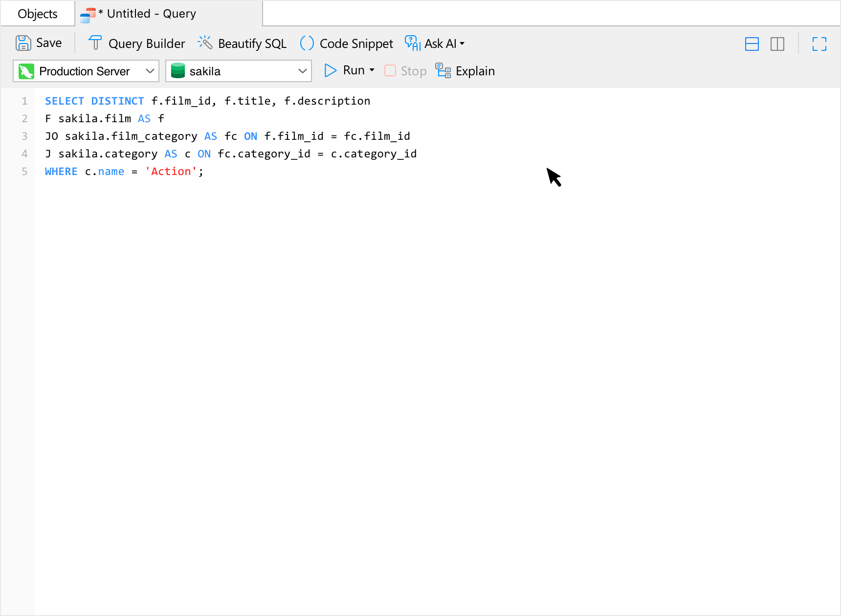Click the fullscreen expand icon
Image resolution: width=841 pixels, height=616 pixels.
819,44
